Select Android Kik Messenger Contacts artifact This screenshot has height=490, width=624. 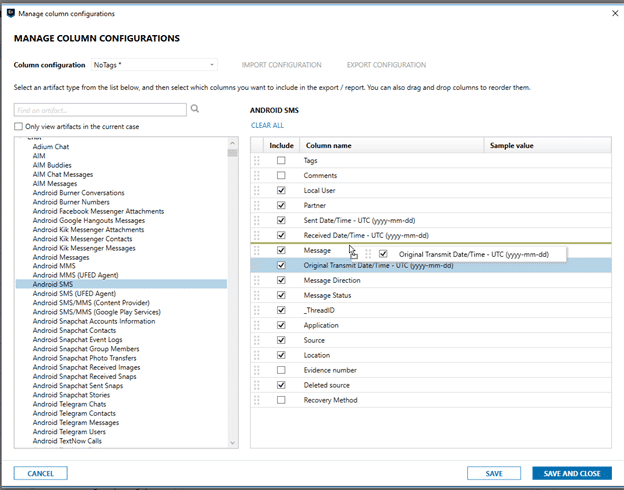pyautogui.click(x=82, y=239)
